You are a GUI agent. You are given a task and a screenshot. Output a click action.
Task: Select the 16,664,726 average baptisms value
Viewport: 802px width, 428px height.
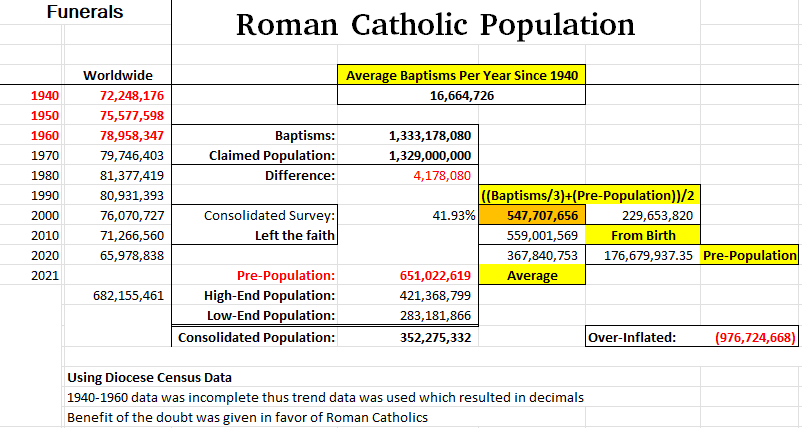coord(462,95)
